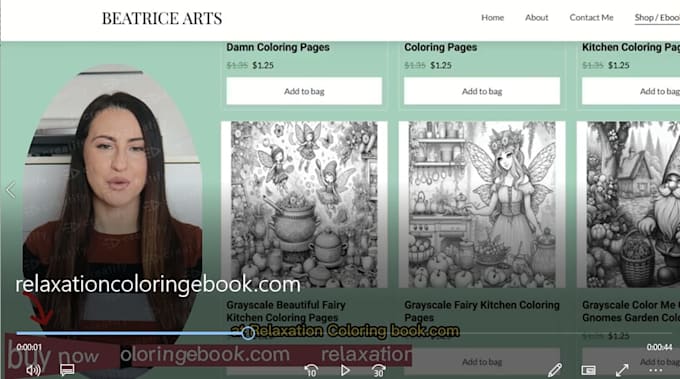Image resolution: width=680 pixels, height=379 pixels.
Task: Open the fairies and cauldron coloring thumbnail
Action: pyautogui.click(x=304, y=204)
